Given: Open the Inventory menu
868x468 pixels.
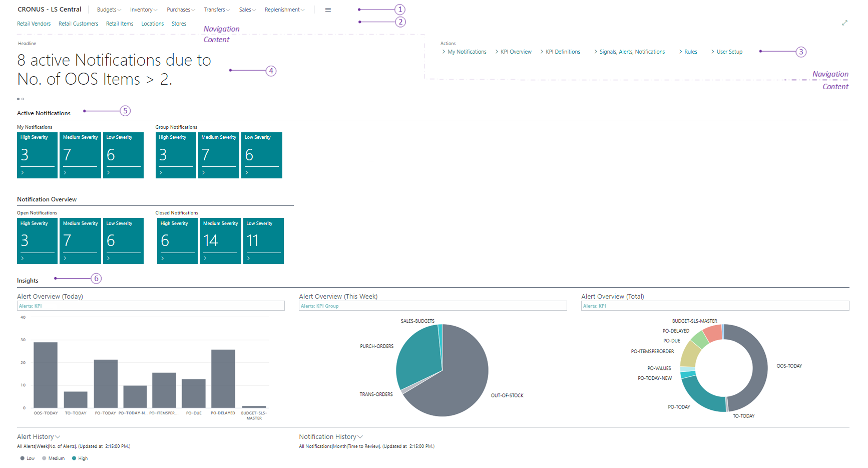Looking at the screenshot, I should (143, 10).
